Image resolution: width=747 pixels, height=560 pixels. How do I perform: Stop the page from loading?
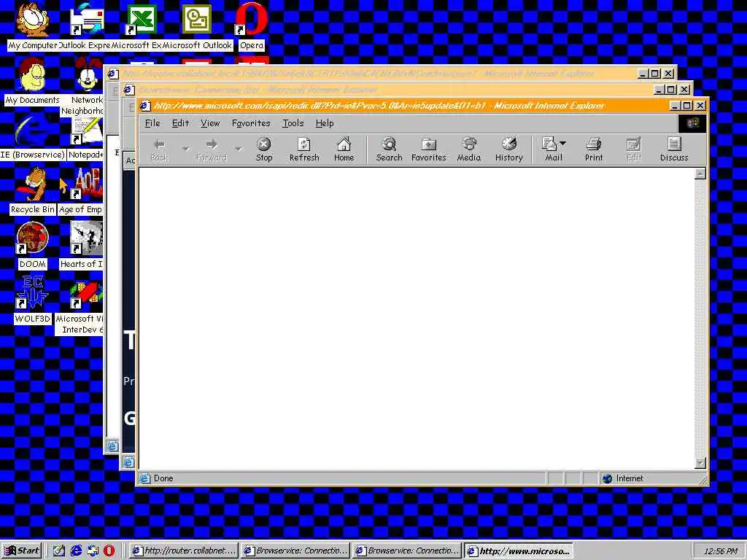click(264, 149)
